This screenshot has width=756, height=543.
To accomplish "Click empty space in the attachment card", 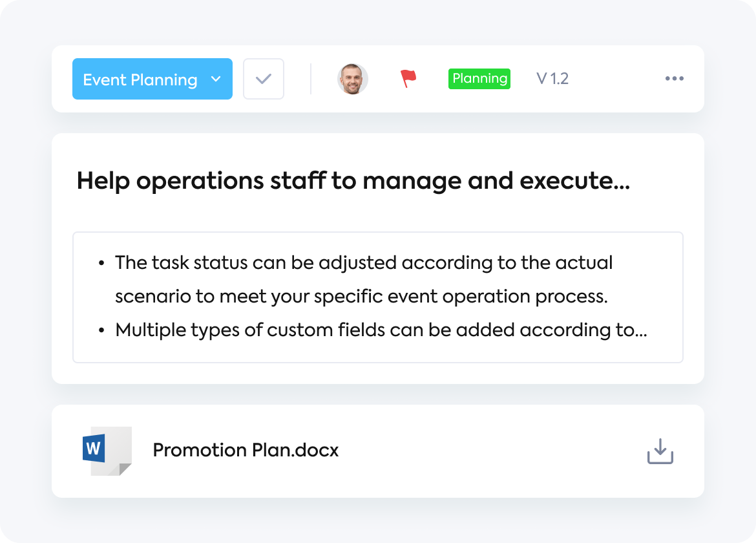I will pyautogui.click(x=482, y=451).
